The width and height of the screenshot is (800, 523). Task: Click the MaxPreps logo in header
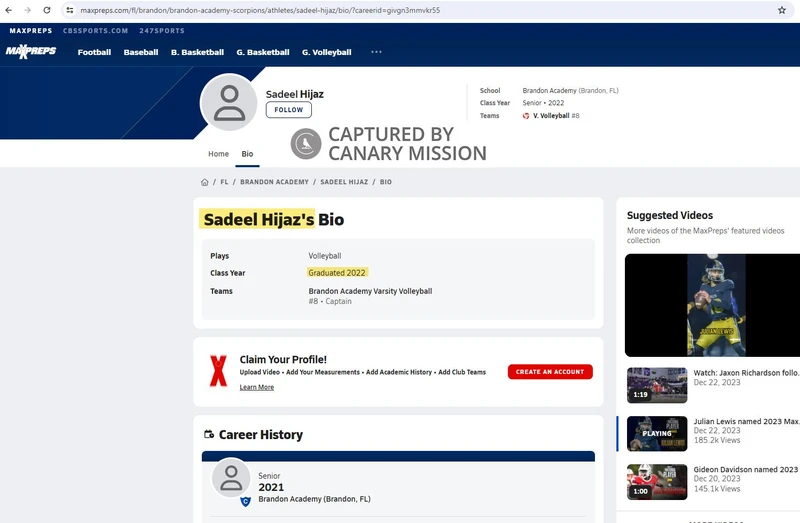31,51
